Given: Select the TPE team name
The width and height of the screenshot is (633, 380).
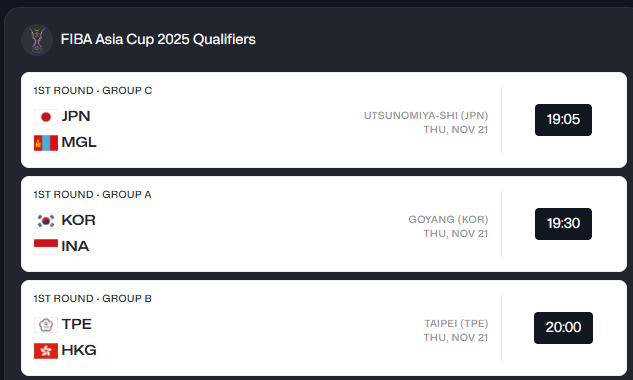Looking at the screenshot, I should [x=76, y=324].
